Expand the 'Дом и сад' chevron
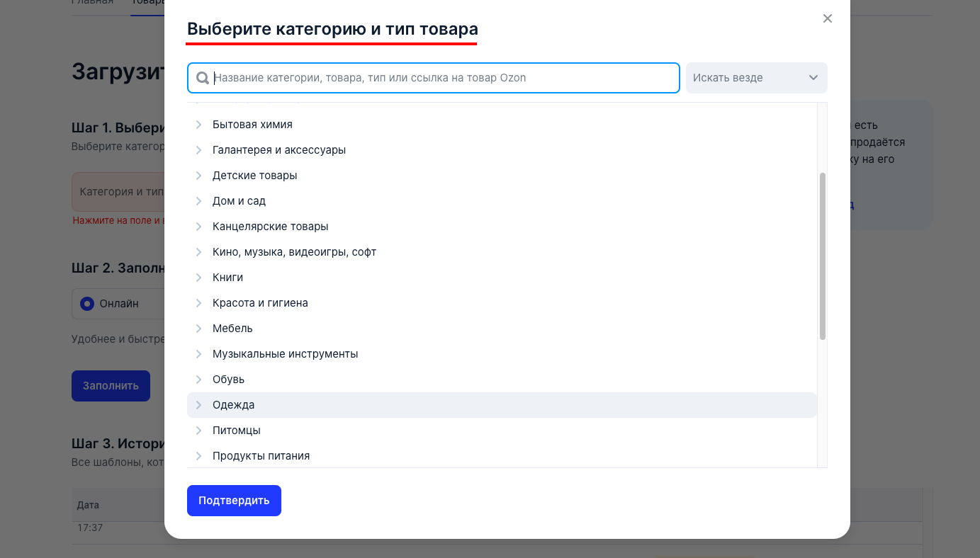The image size is (980, 558). [199, 201]
